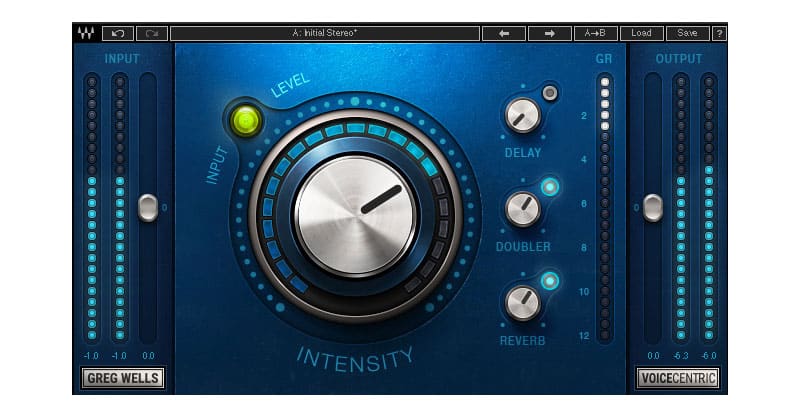
Task: Click the INTENSITY label
Action: pyautogui.click(x=355, y=360)
